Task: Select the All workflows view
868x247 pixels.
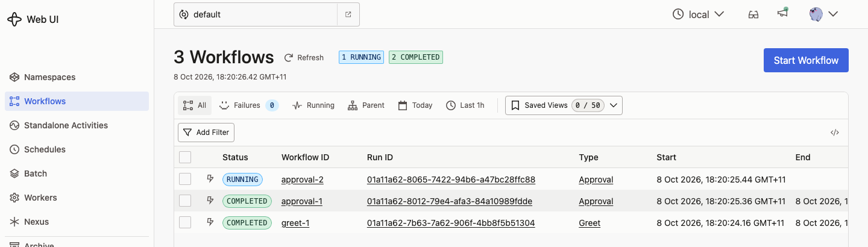Action: (x=194, y=105)
